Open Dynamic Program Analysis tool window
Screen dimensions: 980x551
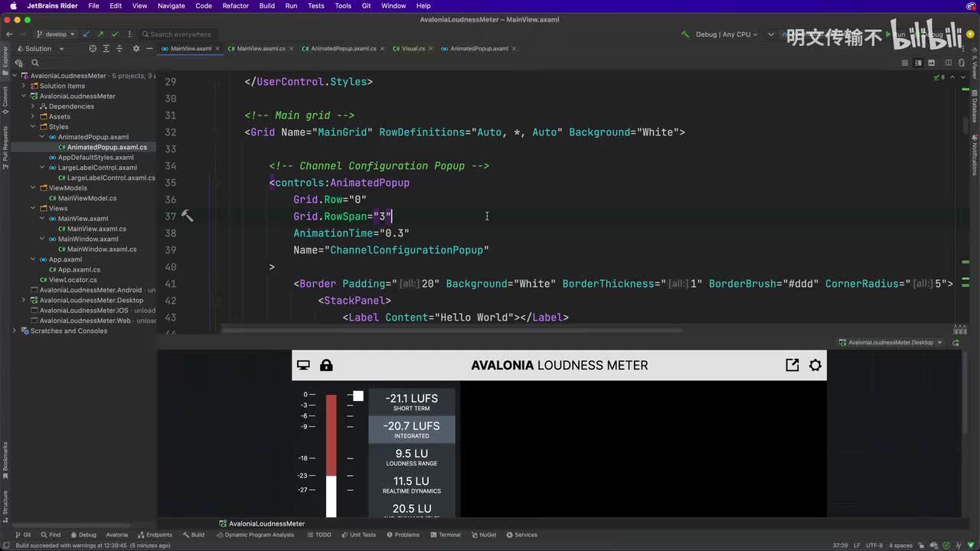(255, 535)
